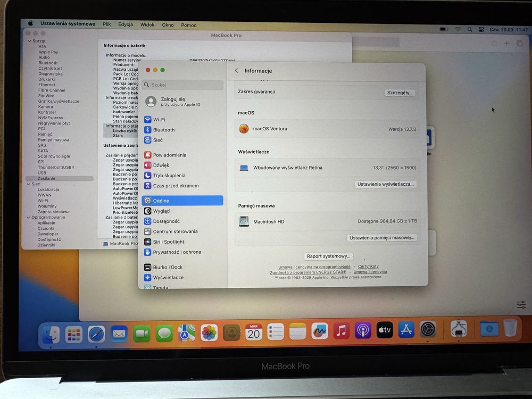Screen dimensions: 532x399
Task: Select Dźwięk in settings sidebar
Action: (183, 165)
